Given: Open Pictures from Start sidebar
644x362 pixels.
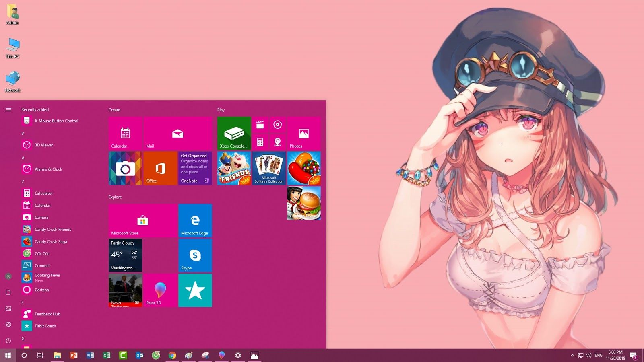Looking at the screenshot, I should click(8, 309).
